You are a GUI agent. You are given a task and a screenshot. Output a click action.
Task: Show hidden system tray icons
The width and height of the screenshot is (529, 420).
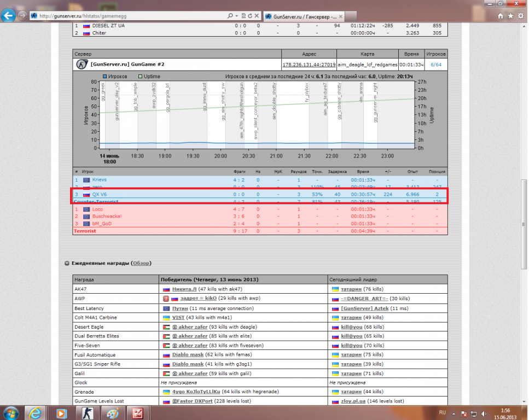[455, 413]
